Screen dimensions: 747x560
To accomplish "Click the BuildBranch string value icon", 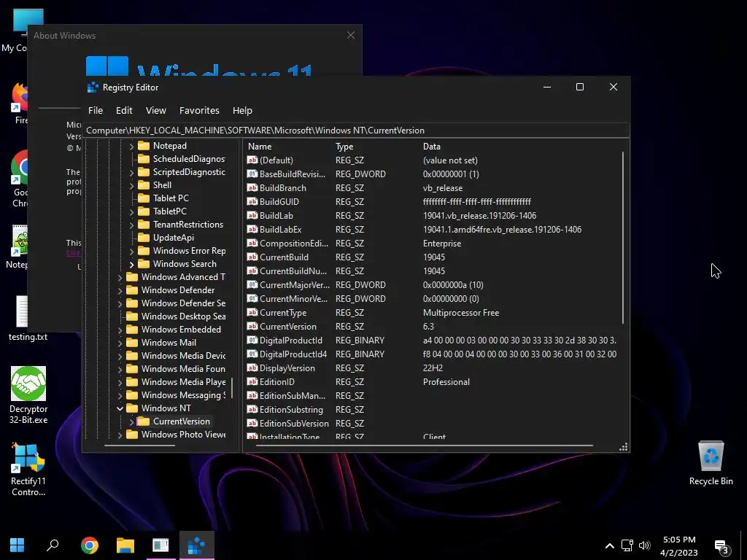I will [x=252, y=187].
